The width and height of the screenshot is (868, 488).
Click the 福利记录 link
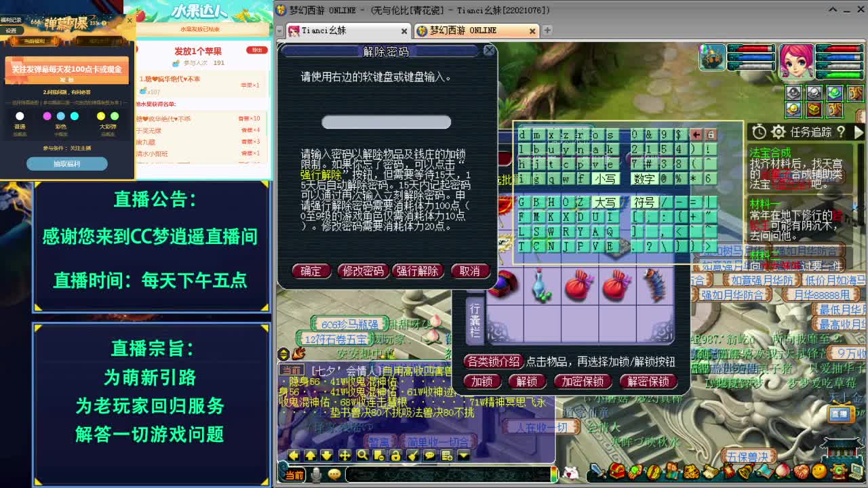12,20
